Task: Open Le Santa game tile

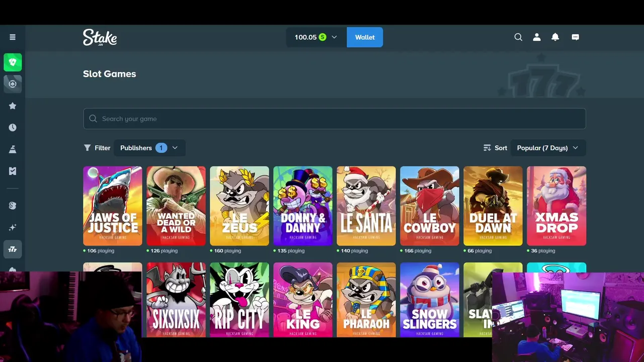Action: pyautogui.click(x=366, y=206)
